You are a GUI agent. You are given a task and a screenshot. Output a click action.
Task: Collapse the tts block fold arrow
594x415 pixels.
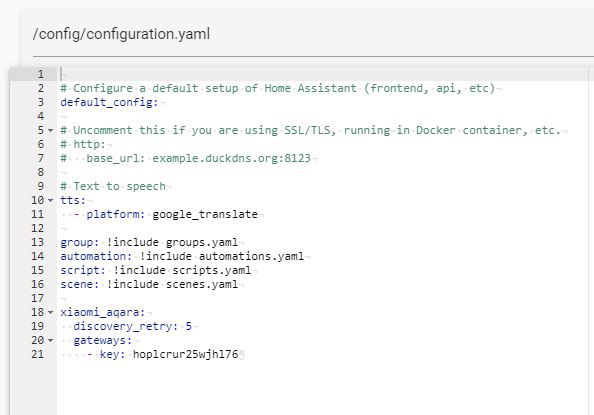(x=50, y=200)
